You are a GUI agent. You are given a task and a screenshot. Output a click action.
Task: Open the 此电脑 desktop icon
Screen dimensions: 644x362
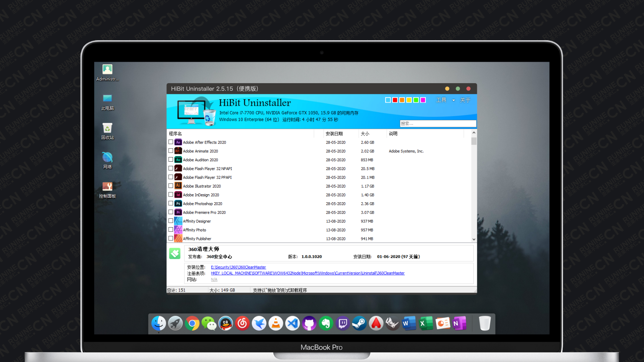[x=107, y=102]
